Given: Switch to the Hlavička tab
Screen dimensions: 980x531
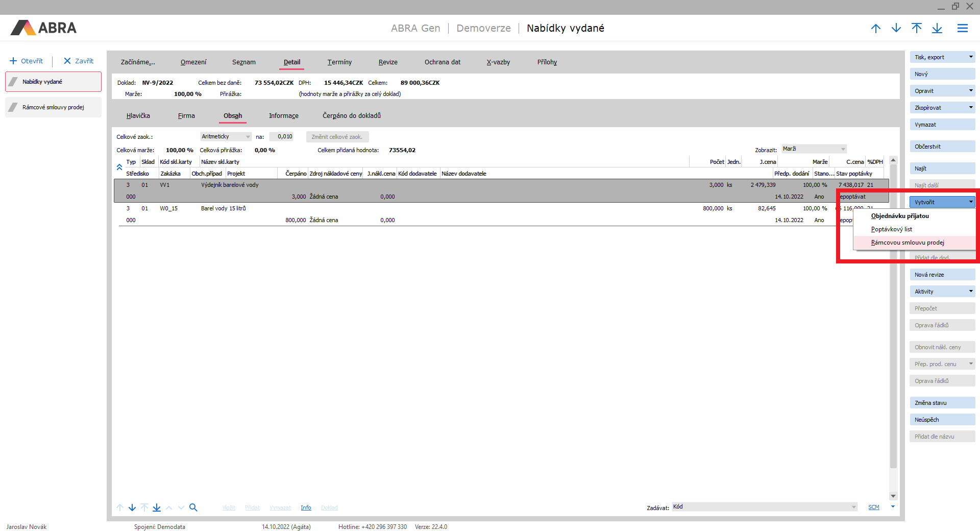Looking at the screenshot, I should coord(138,116).
